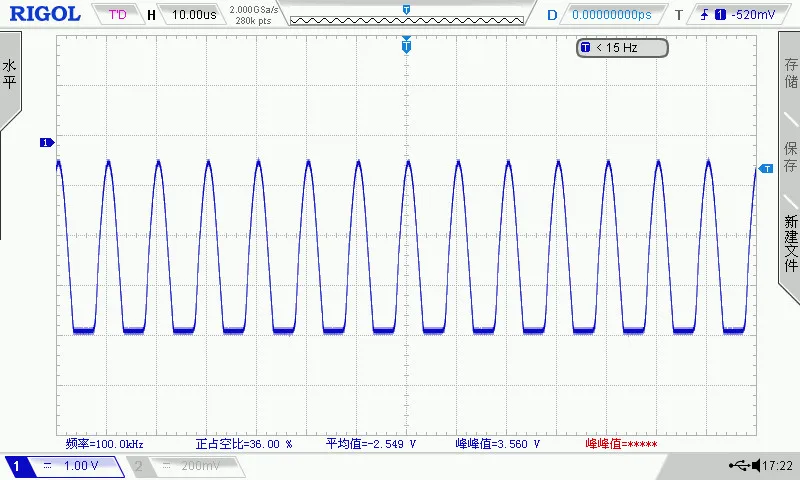This screenshot has height=480, width=800.
Task: Click the 2.000GSa/s sample rate readout
Action: [x=254, y=10]
